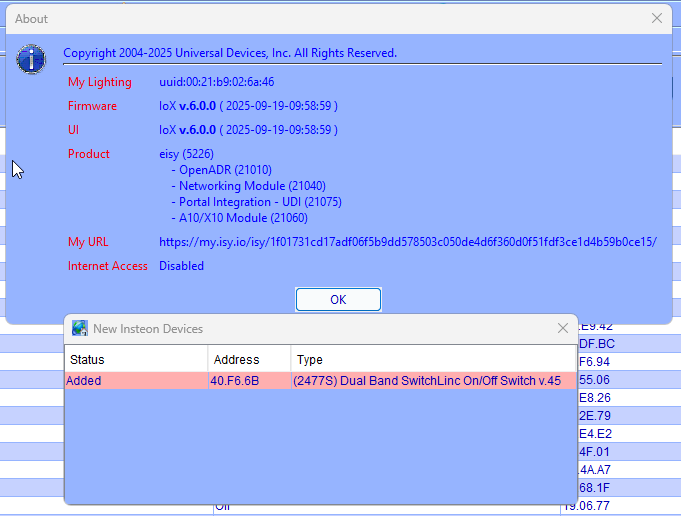Click the blue info icon in About dialog
The height and width of the screenshot is (516, 681).
[31, 58]
